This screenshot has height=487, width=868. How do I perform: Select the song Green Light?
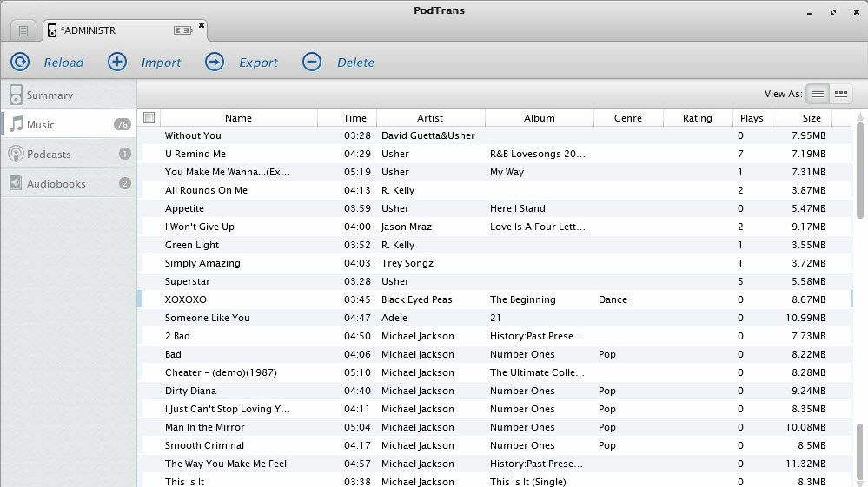point(191,245)
